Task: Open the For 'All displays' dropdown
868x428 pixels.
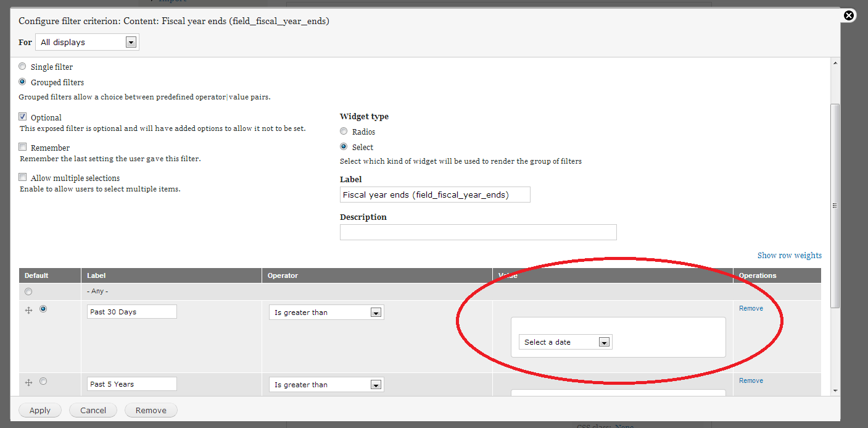Action: (87, 42)
